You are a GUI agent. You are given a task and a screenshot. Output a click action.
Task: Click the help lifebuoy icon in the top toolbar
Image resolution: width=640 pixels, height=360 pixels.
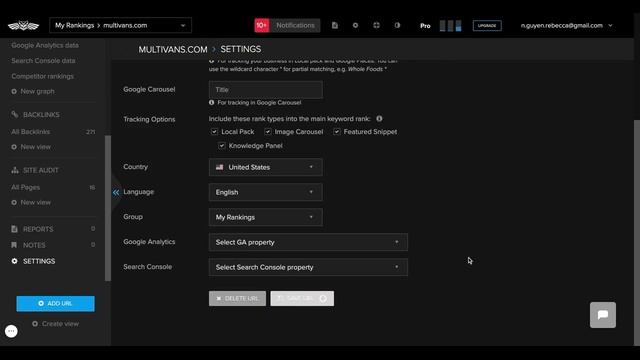click(376, 25)
